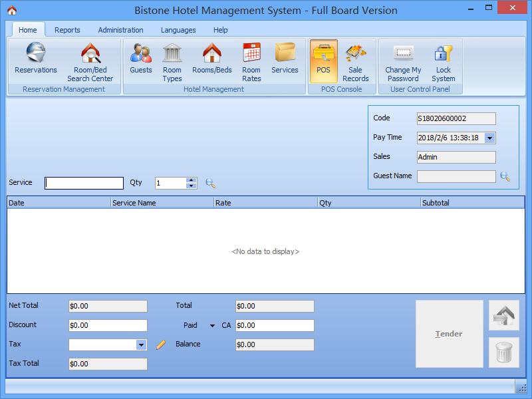Click the trash bin delete button
Screen dimensions: 532x399
(504, 352)
